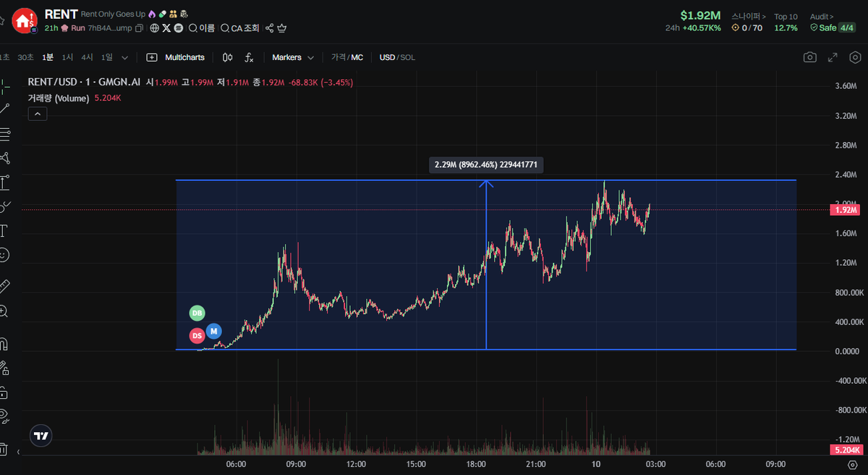The width and height of the screenshot is (868, 475).
Task: Click the DS marker on chart
Action: (x=197, y=335)
